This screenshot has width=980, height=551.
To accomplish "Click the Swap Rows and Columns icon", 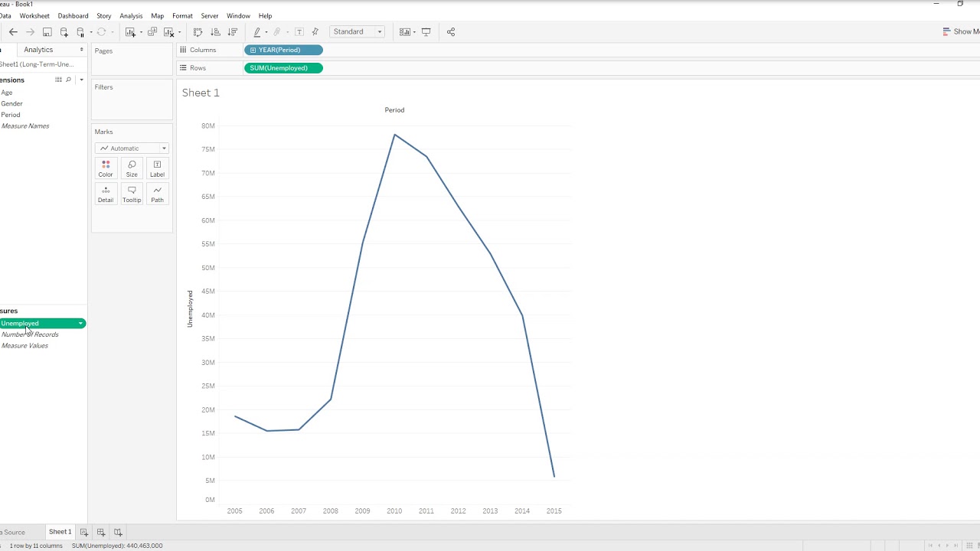I will pyautogui.click(x=198, y=32).
